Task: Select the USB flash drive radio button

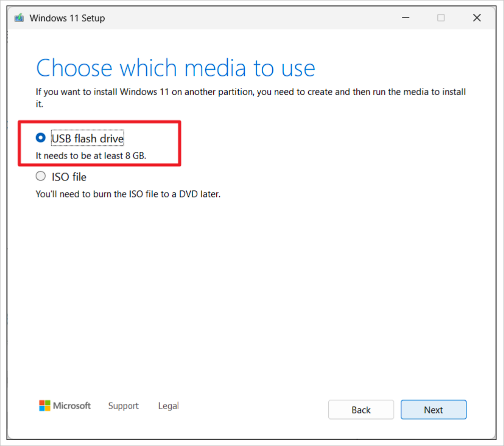Action: (x=41, y=137)
